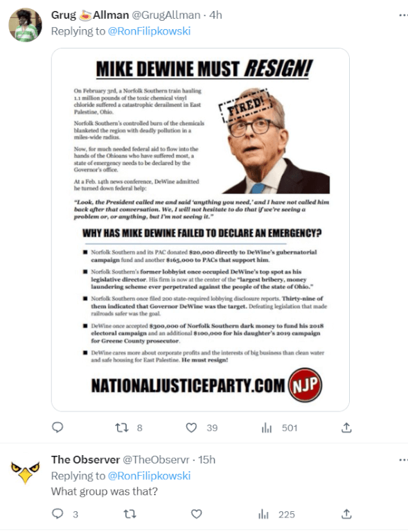Like Grug Allman's tweet with heart icon
This screenshot has height=532, width=408.
point(191,428)
